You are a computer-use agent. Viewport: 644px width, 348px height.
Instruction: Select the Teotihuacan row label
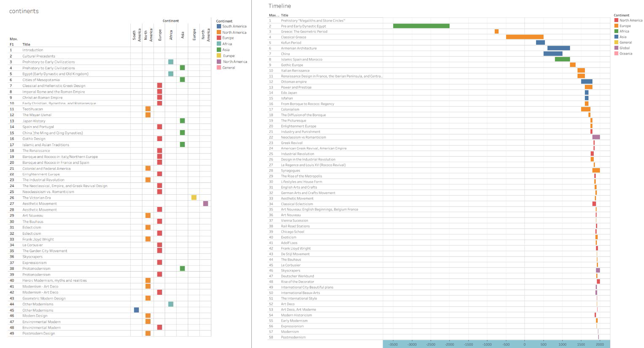pos(32,109)
